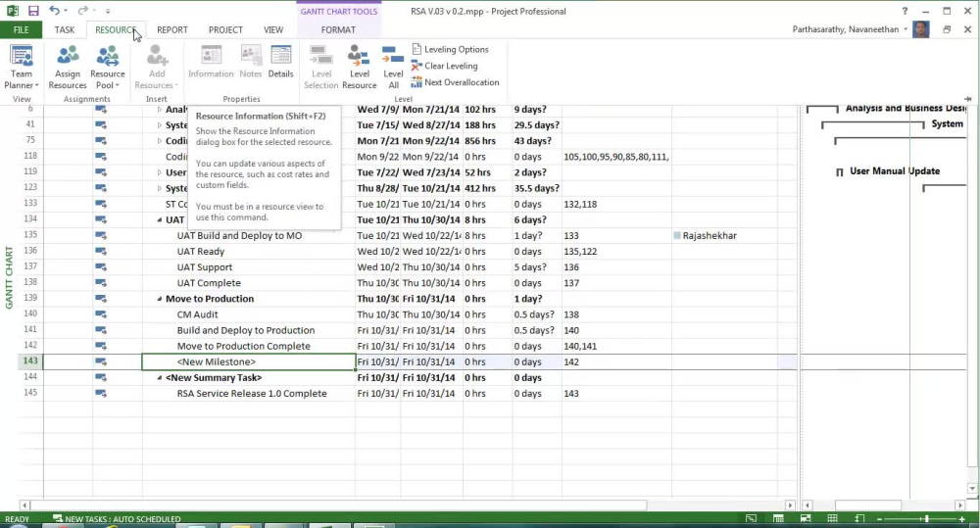Open the FILE tab
980x528 pixels.
coord(21,29)
